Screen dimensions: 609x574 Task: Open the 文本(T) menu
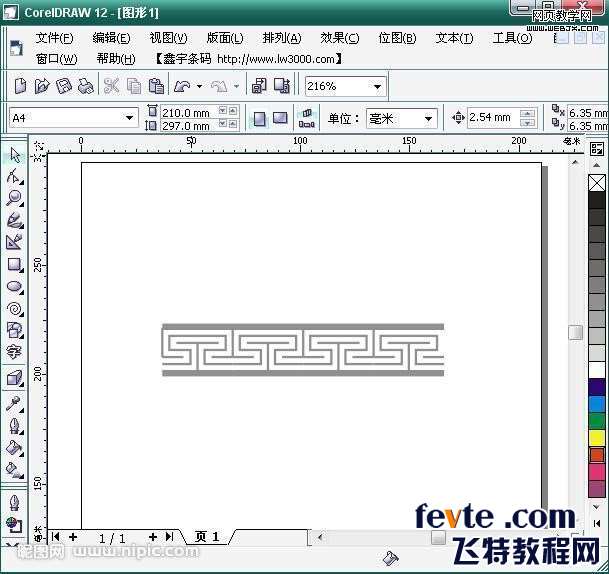click(454, 38)
